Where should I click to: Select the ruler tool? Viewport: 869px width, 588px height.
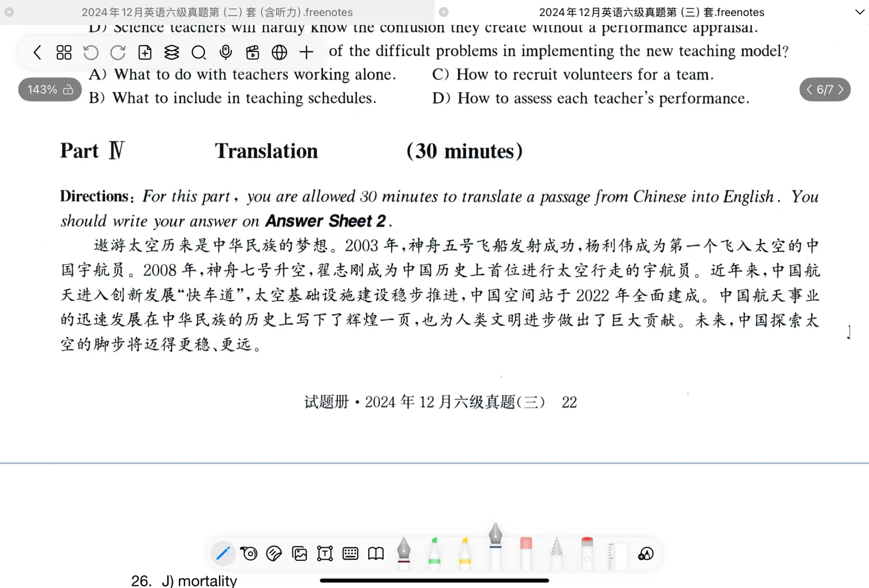[617, 555]
